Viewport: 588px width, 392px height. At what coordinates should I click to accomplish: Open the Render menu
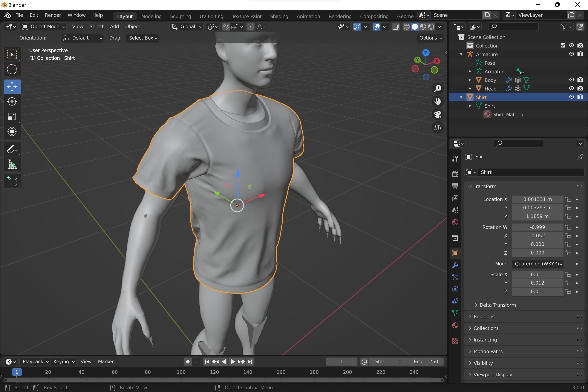click(53, 15)
